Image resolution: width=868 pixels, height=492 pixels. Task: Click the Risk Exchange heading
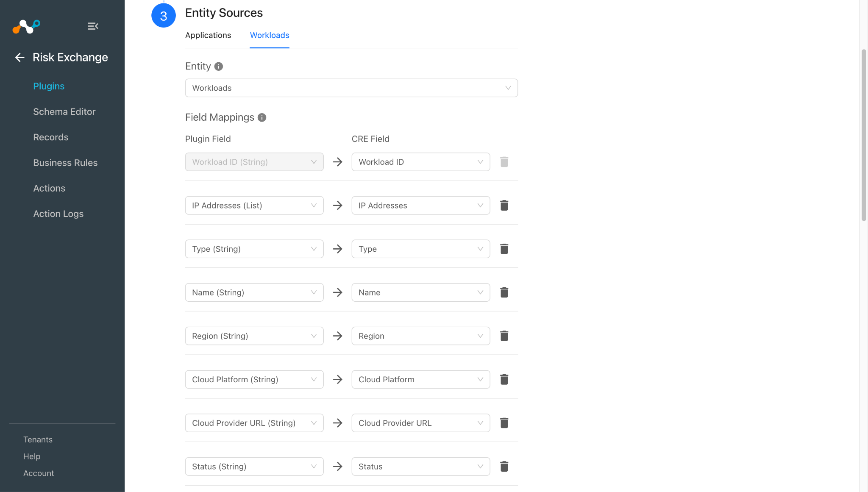(x=70, y=57)
